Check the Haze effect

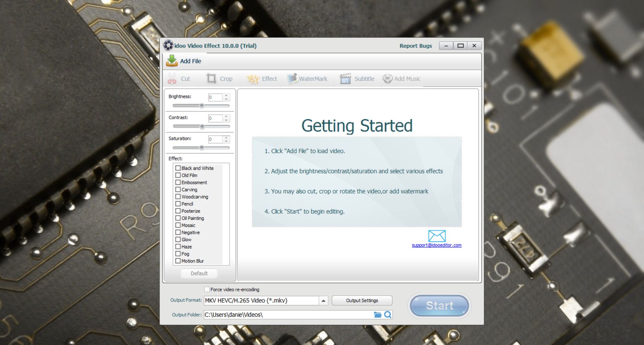click(178, 246)
